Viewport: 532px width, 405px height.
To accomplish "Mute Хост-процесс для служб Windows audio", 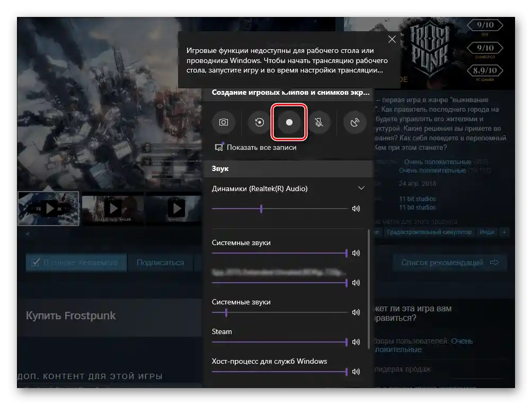I will tap(356, 372).
